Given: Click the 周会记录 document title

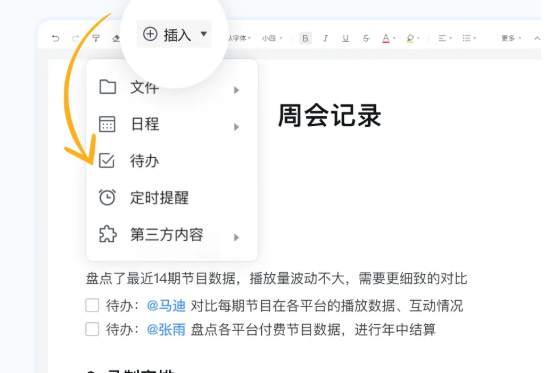Looking at the screenshot, I should (x=330, y=116).
